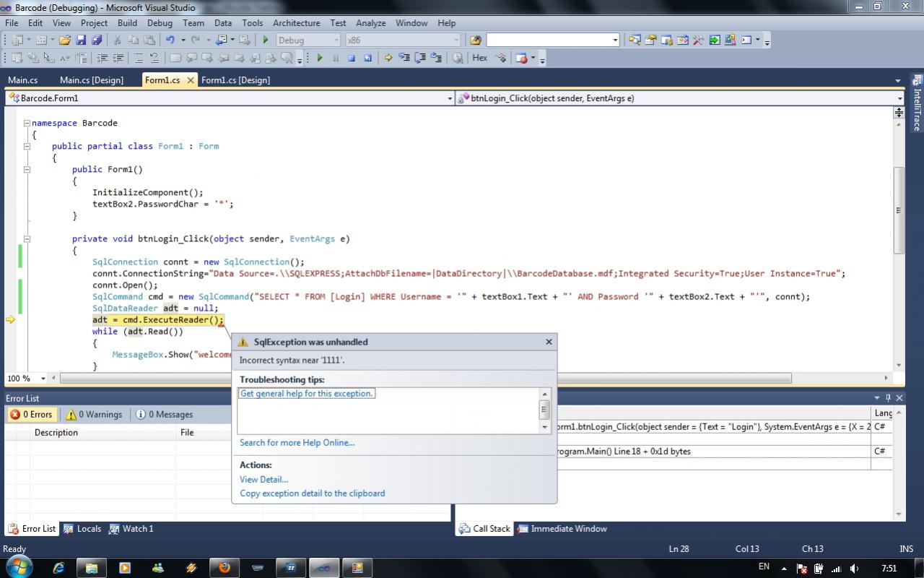This screenshot has width=924, height=578.
Task: Click the Save floppy disk icon
Action: [x=80, y=40]
